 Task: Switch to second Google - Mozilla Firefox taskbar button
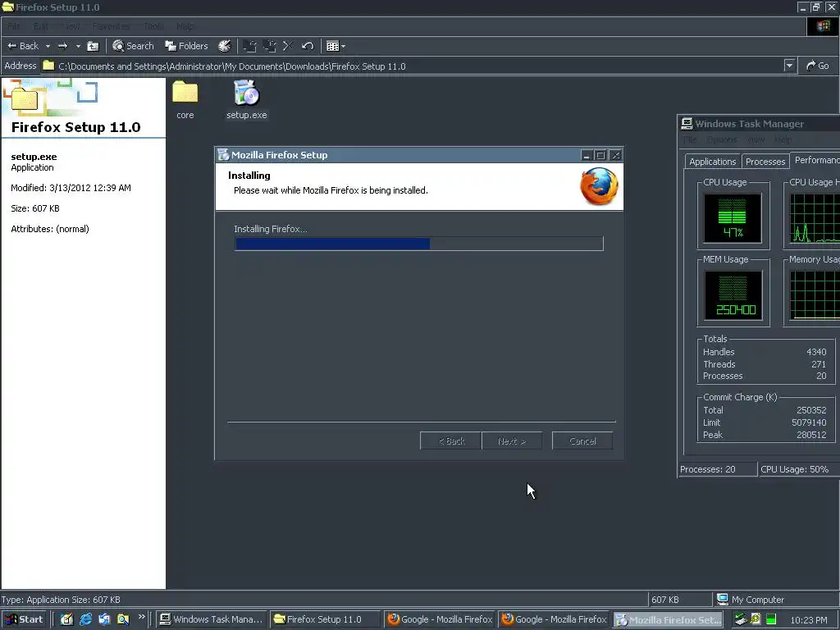point(554,619)
